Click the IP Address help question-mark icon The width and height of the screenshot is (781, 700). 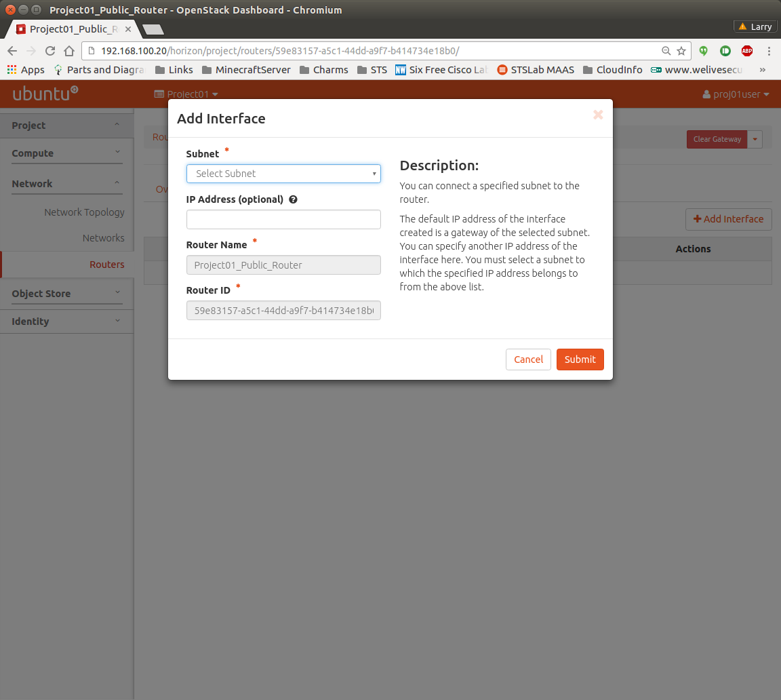(294, 200)
